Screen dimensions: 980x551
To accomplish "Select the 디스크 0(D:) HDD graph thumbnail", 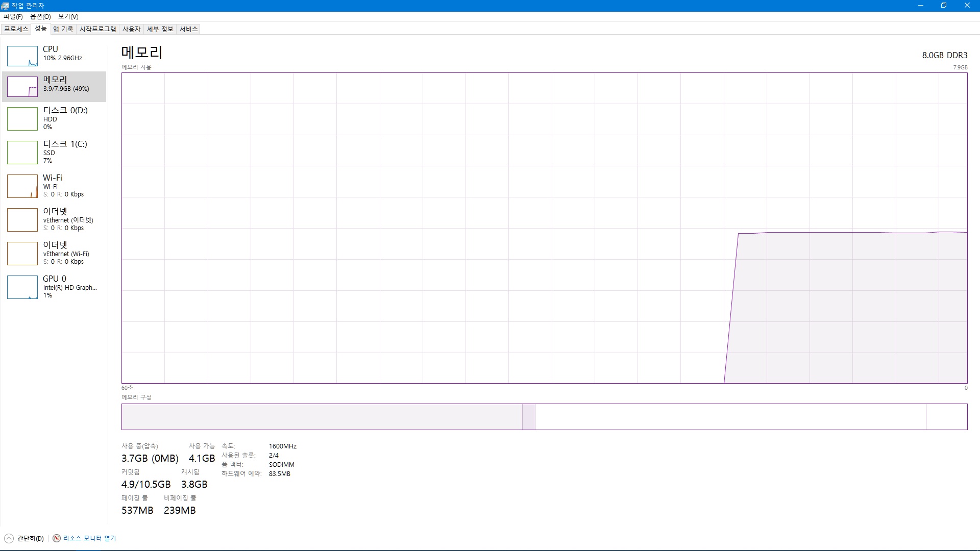I will [x=22, y=119].
